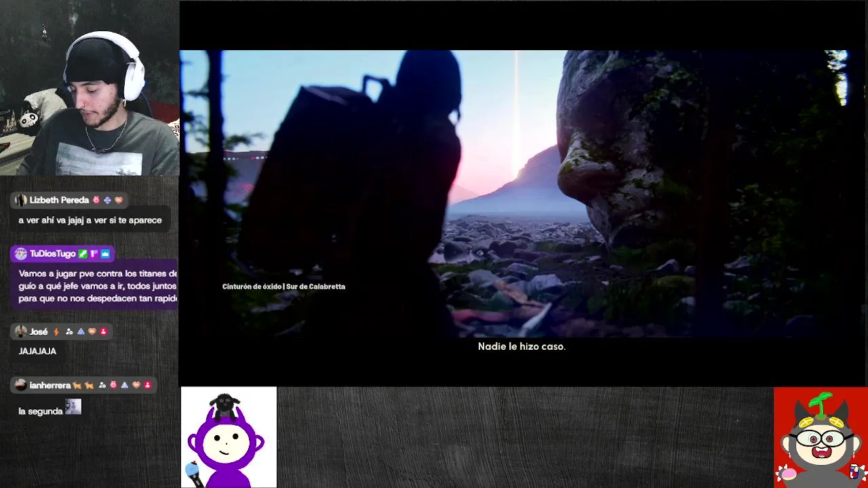Click the pink clock badge beside Lizbeth Pereda
This screenshot has height=488, width=868.
point(96,200)
